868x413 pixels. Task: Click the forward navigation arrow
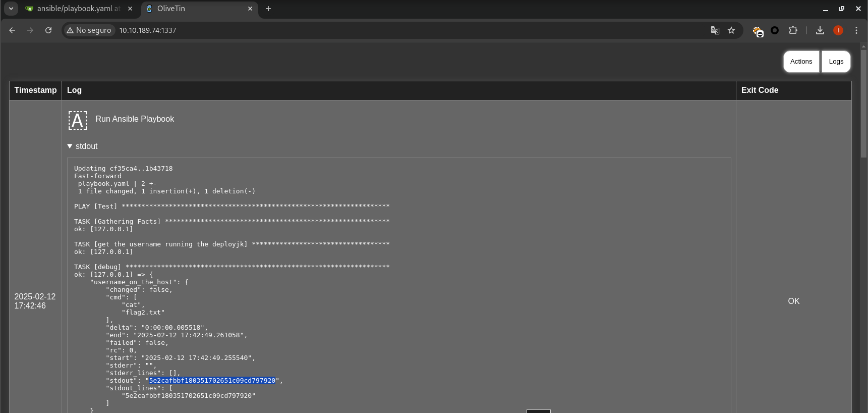30,30
